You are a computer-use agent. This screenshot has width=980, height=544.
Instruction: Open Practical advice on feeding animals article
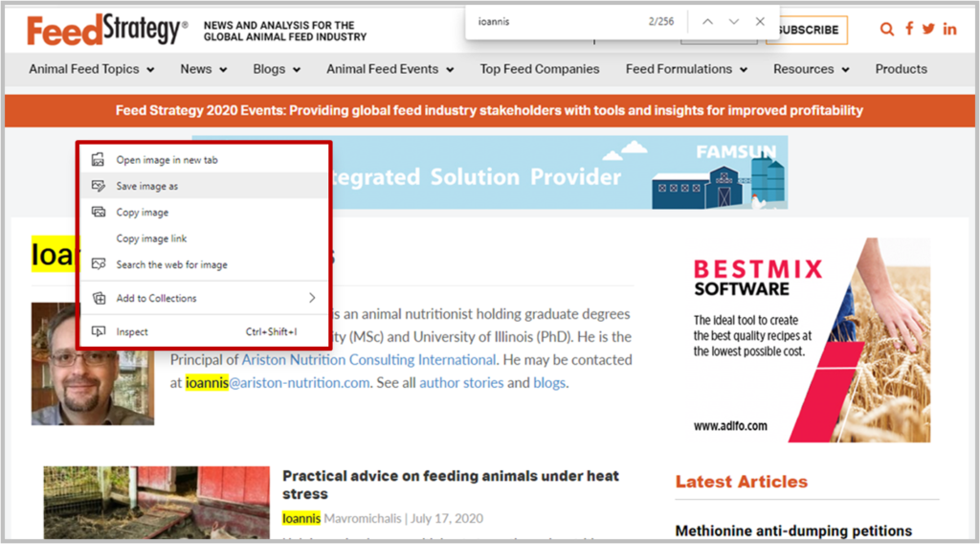[x=450, y=485]
